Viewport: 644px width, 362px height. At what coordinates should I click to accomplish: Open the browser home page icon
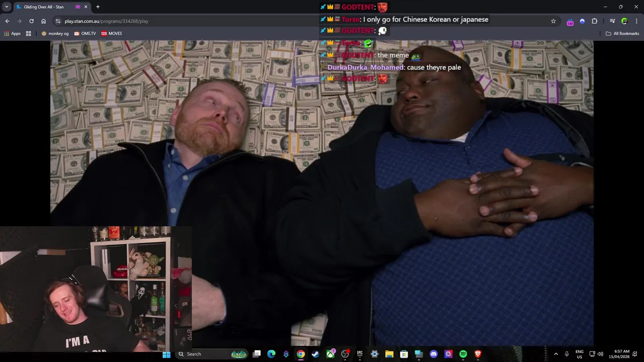click(43, 21)
